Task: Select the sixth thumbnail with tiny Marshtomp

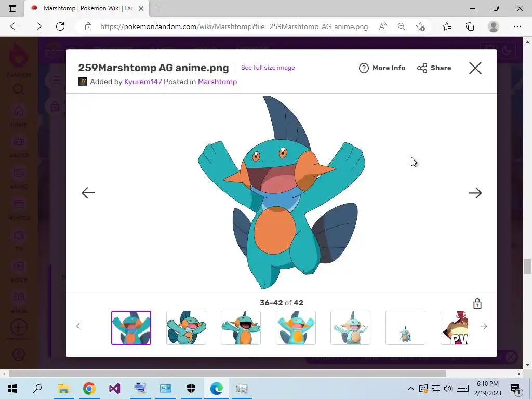Action: coord(405,328)
